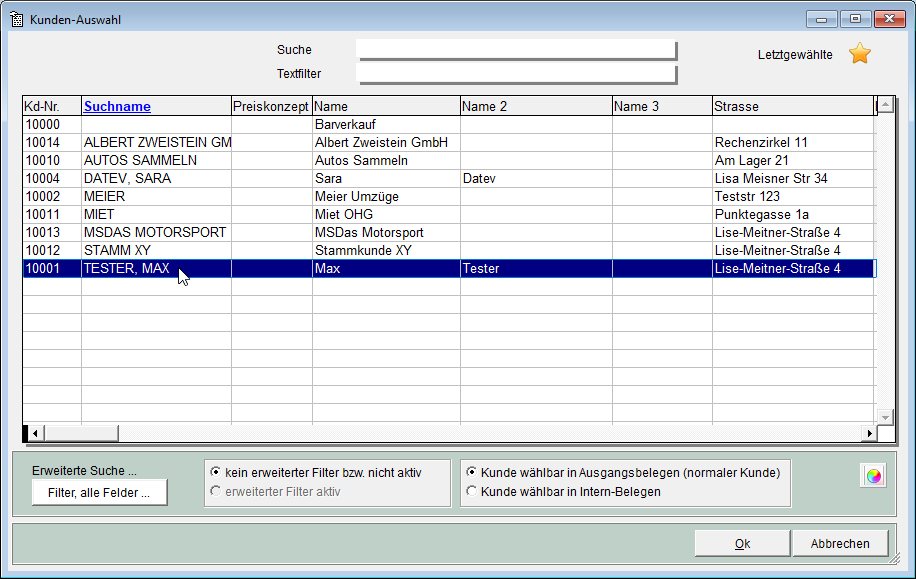Confirm selection with the Ok button
This screenshot has width=916, height=579.
point(742,543)
